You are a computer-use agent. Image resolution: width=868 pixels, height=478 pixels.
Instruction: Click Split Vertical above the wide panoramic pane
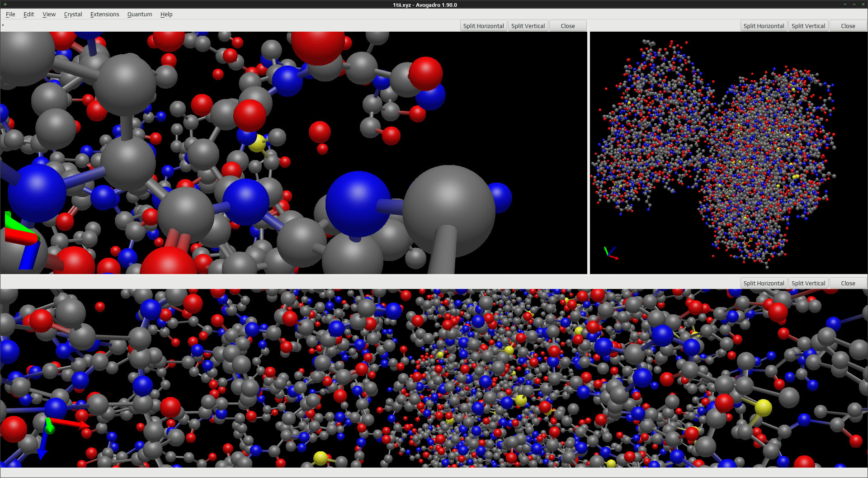click(x=808, y=283)
